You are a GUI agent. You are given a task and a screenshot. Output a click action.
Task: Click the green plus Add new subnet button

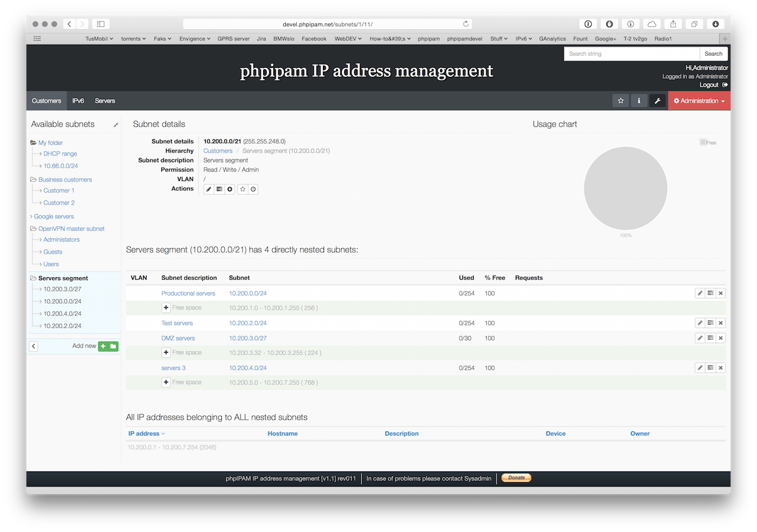[103, 346]
